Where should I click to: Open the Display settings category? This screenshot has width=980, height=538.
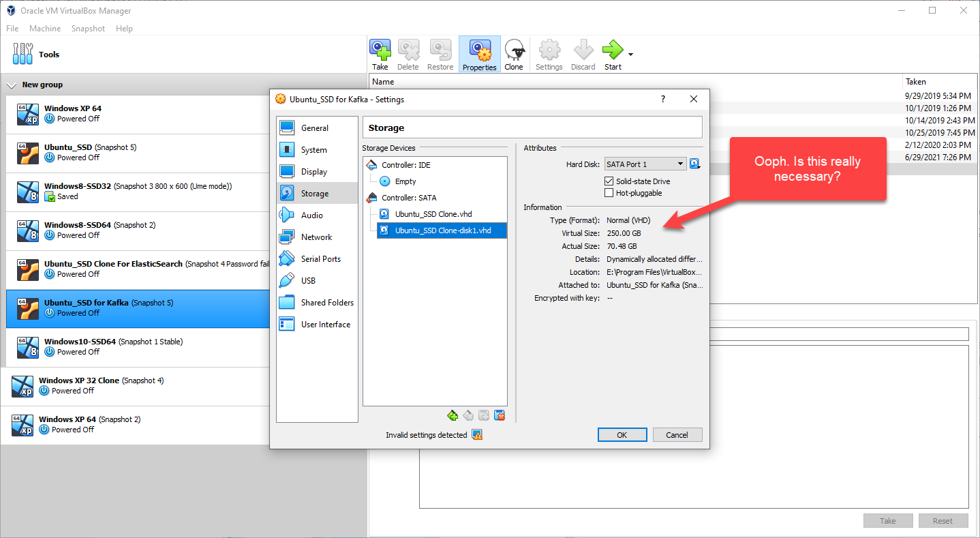pos(317,172)
